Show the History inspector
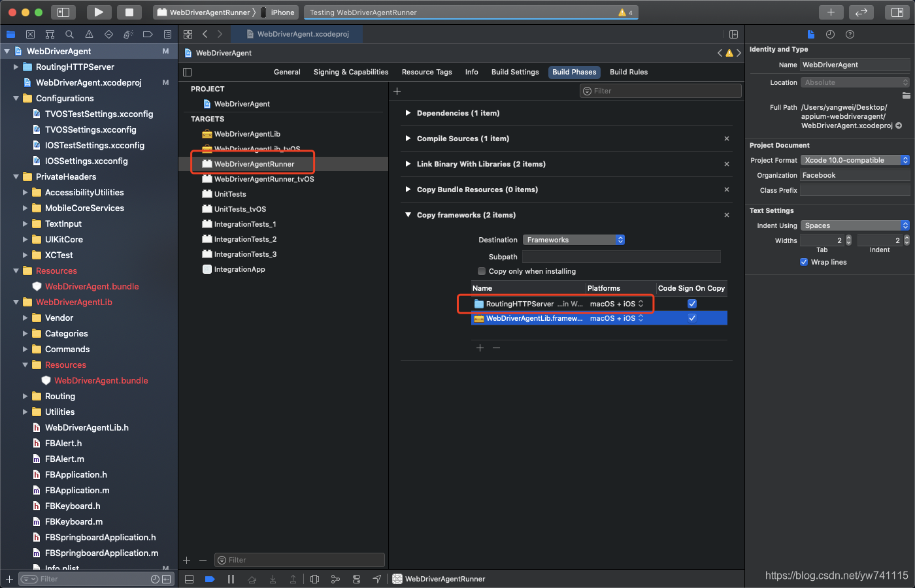The width and height of the screenshot is (915, 588). [830, 34]
